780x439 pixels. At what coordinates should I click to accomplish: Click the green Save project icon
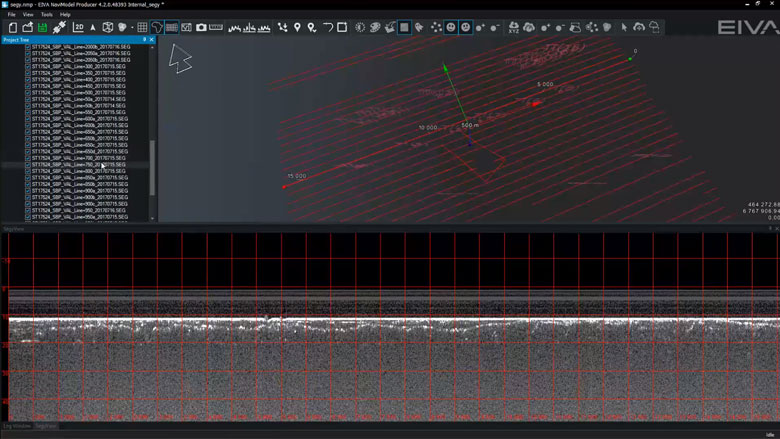click(44, 27)
